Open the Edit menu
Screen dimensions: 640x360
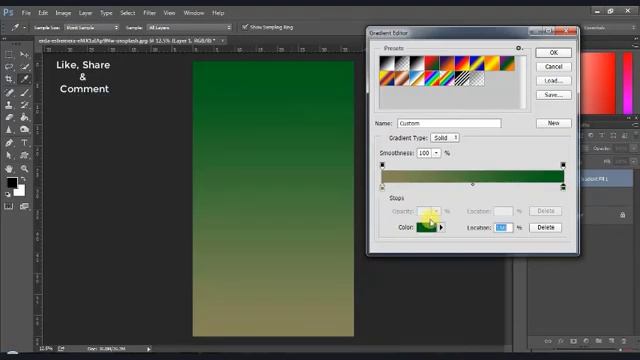point(43,13)
